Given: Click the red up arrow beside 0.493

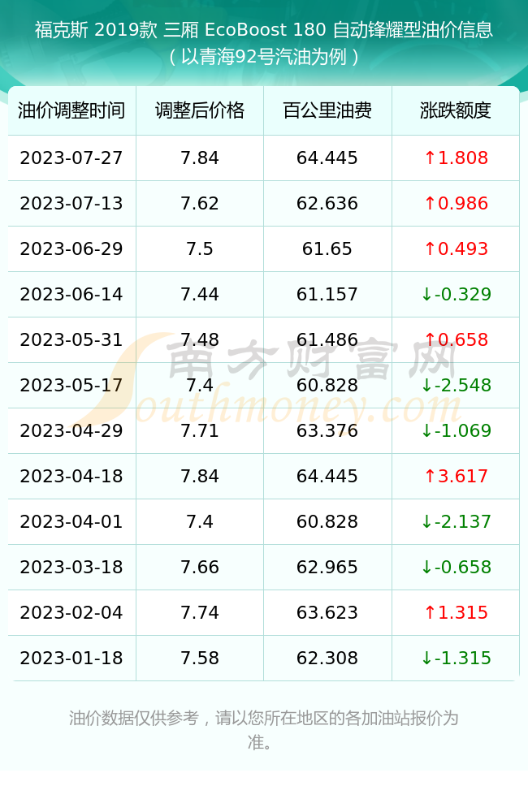Looking at the screenshot, I should pos(430,249).
